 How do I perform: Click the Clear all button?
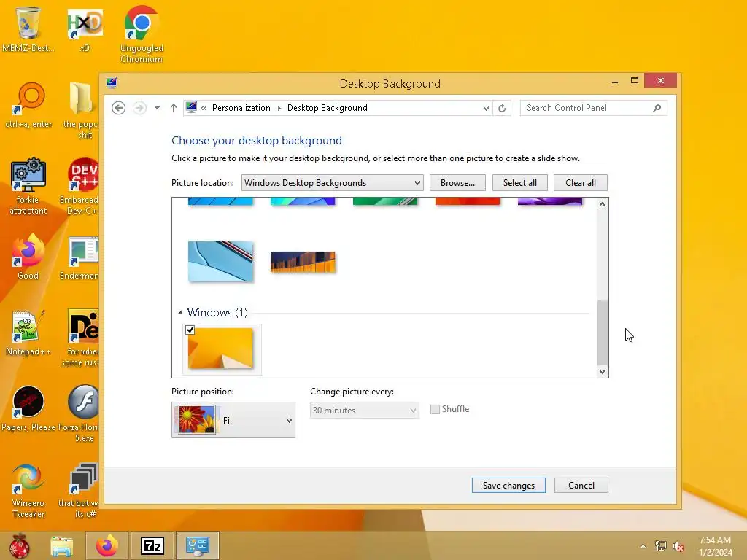(580, 183)
